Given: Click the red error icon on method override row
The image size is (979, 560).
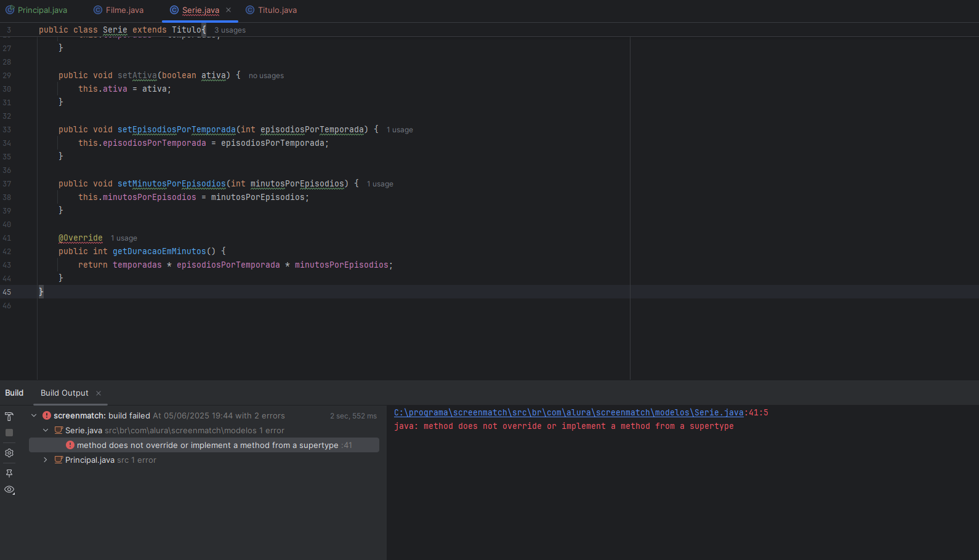Looking at the screenshot, I should (70, 445).
